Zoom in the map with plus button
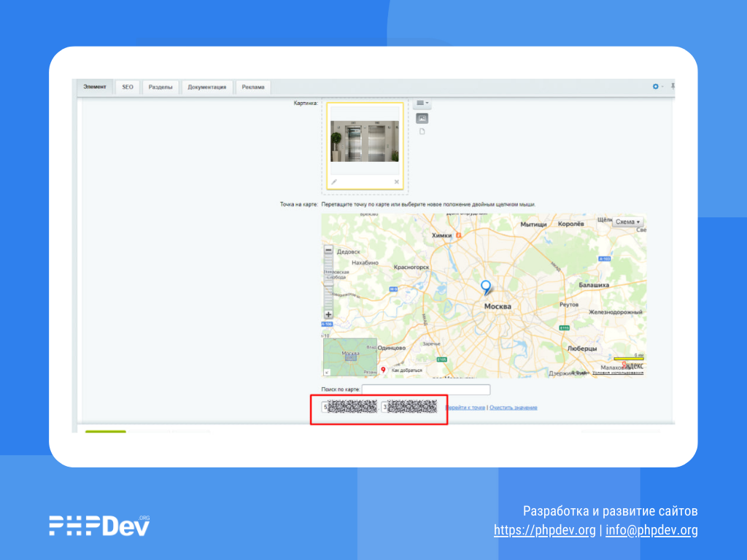 pos(328,314)
